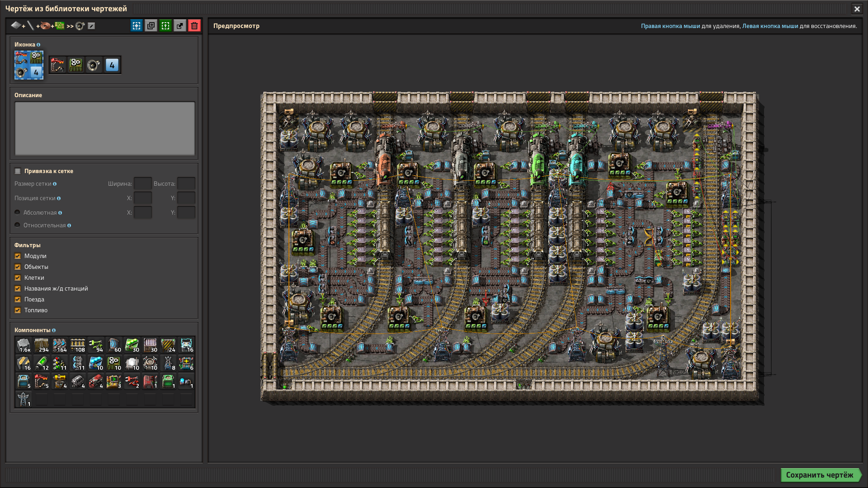
Task: Toggle the Названия ж/д станций checkbox
Action: tap(18, 289)
